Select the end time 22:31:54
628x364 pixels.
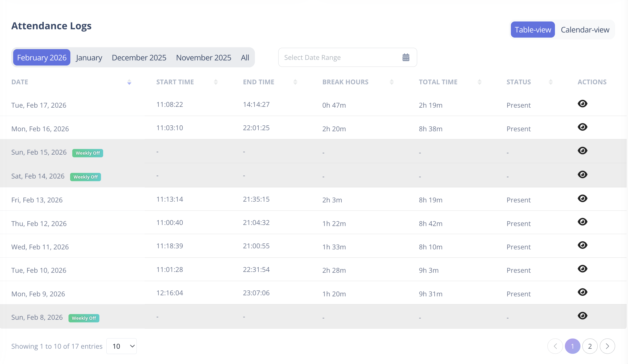coord(256,270)
